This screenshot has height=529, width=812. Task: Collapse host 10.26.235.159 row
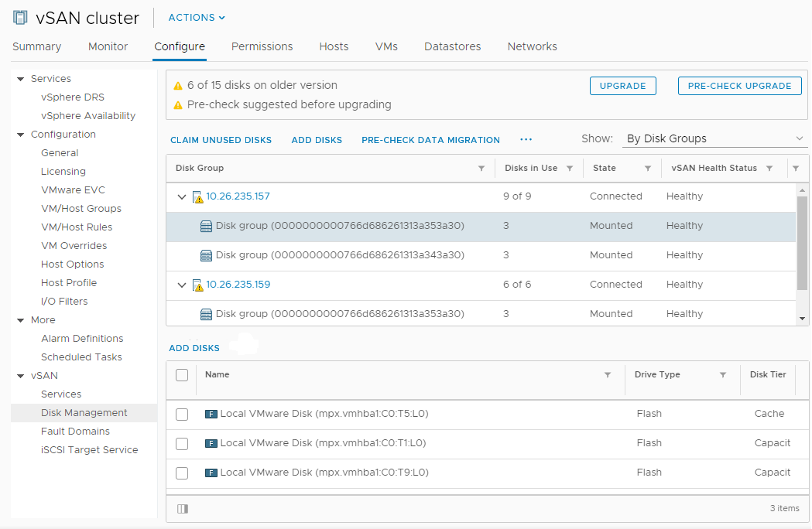(182, 285)
